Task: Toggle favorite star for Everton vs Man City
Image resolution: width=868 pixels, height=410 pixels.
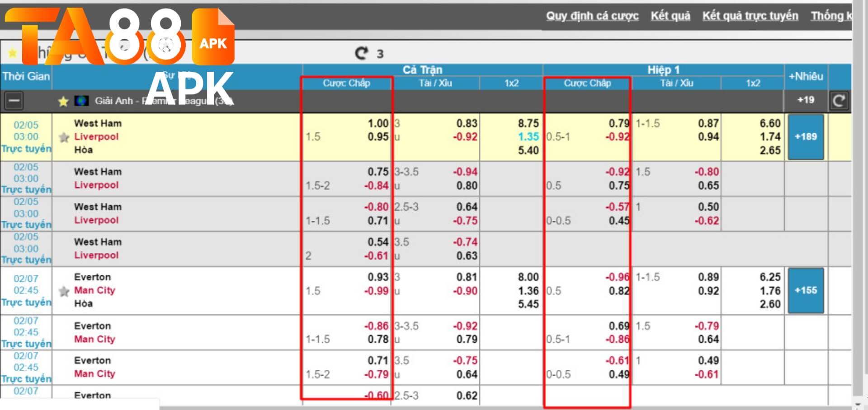Action: (64, 291)
